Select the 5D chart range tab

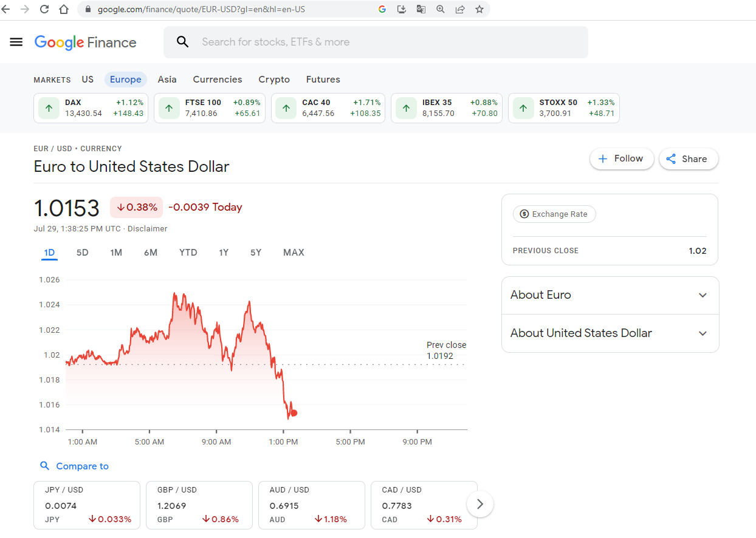[82, 253]
